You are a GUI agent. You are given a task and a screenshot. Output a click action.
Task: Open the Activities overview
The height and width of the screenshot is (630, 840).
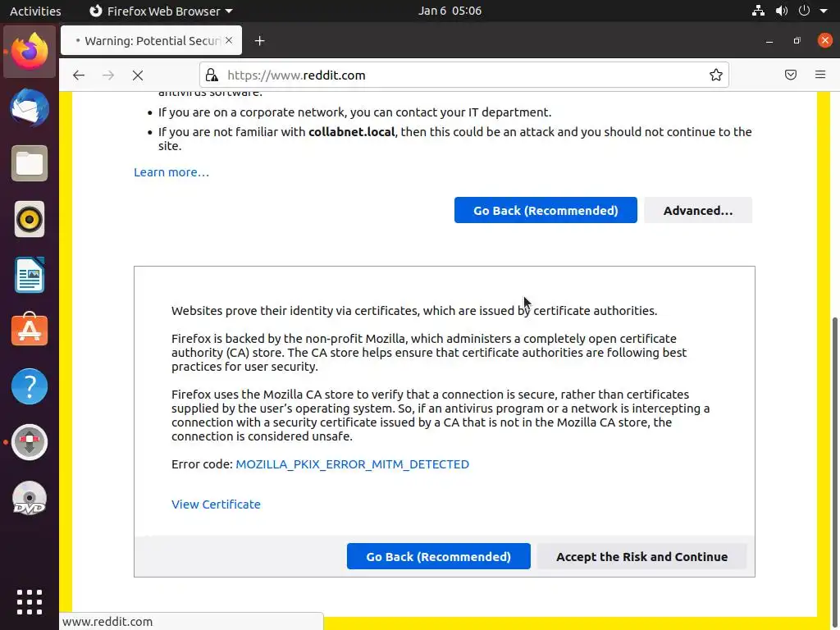35,11
